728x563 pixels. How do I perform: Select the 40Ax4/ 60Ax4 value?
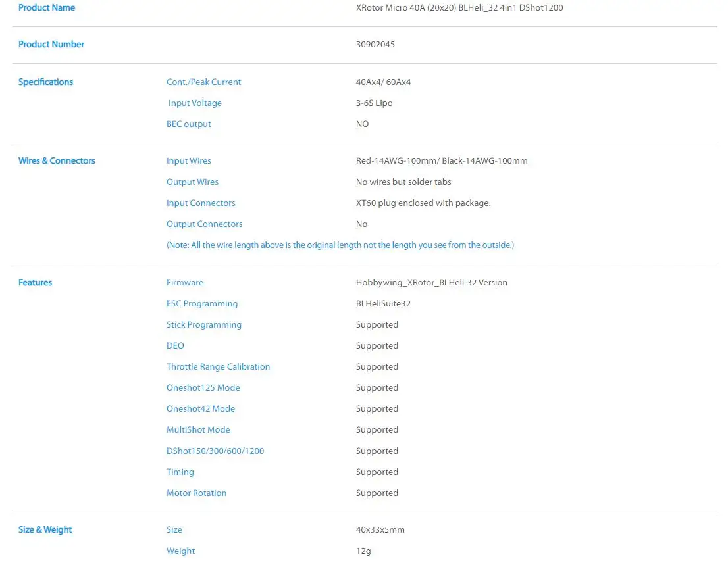pyautogui.click(x=383, y=82)
